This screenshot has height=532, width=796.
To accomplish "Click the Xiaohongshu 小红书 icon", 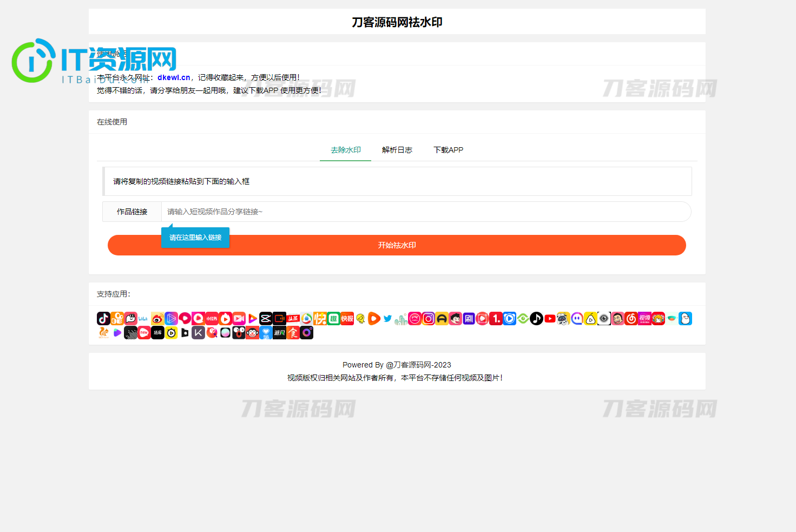I will click(x=212, y=318).
